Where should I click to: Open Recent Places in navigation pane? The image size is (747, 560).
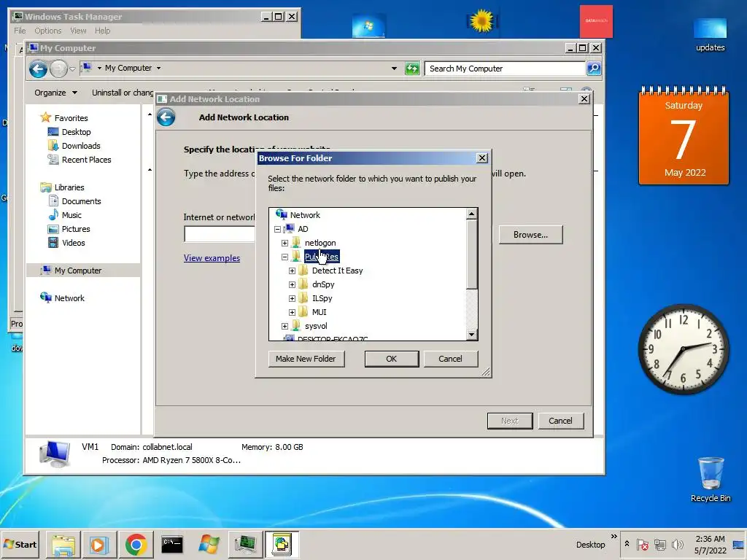86,160
